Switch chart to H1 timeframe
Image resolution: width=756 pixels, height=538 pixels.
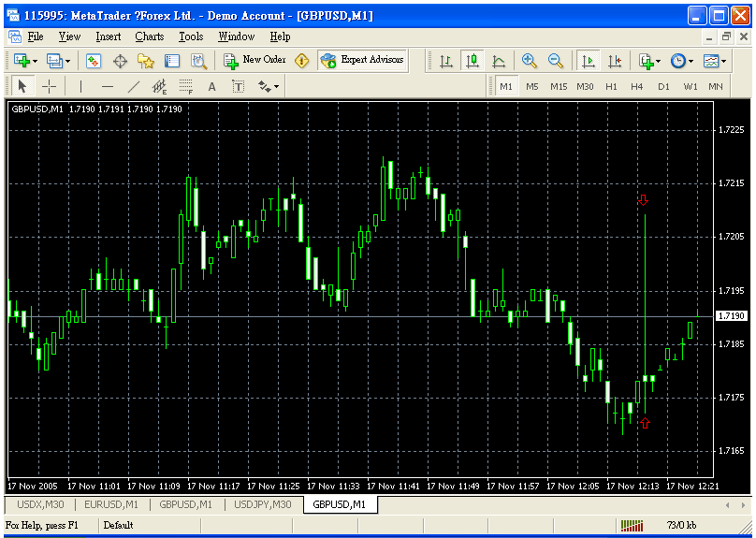click(611, 87)
